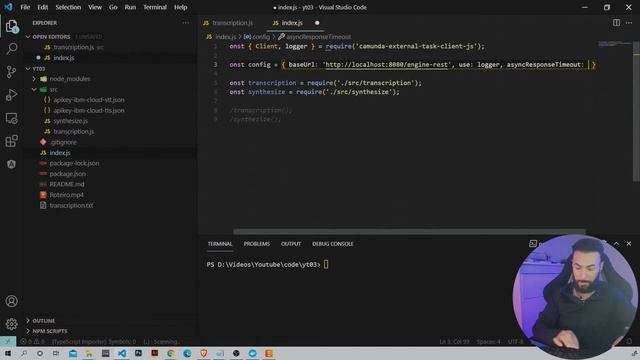Open apikey-ibm-cloud-tts.json in explorer
Viewport: 640px width, 360px height.
tap(89, 111)
